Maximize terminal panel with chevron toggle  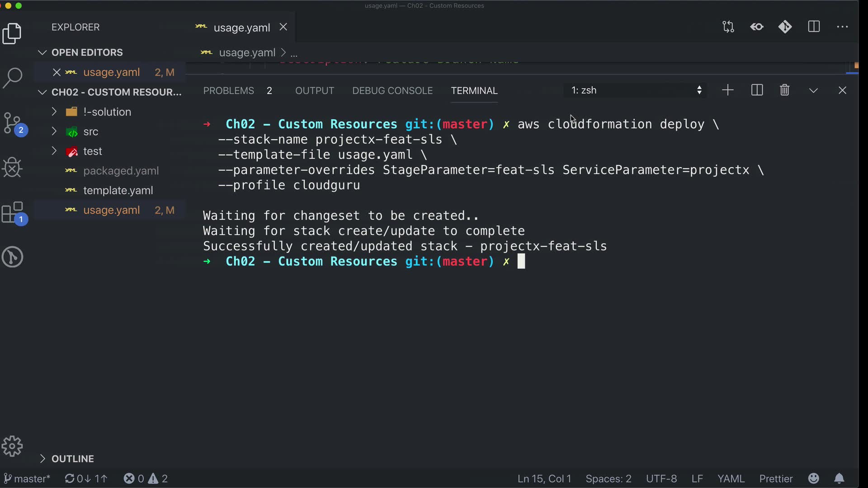pyautogui.click(x=813, y=90)
